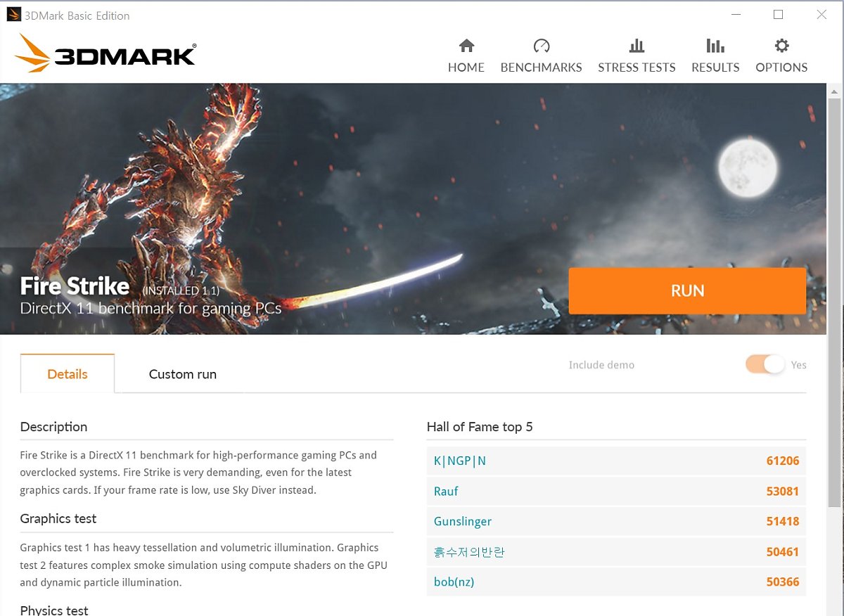Click the Include demo label

tap(601, 365)
